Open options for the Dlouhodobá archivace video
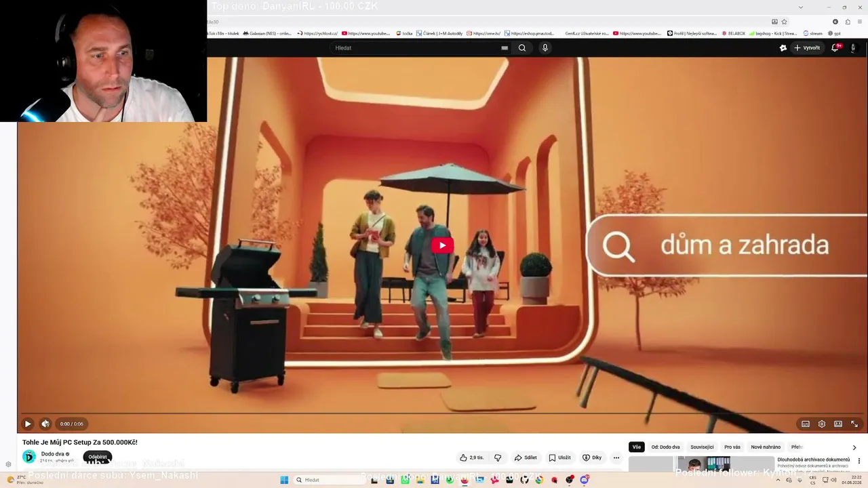The image size is (868, 488). tap(859, 461)
